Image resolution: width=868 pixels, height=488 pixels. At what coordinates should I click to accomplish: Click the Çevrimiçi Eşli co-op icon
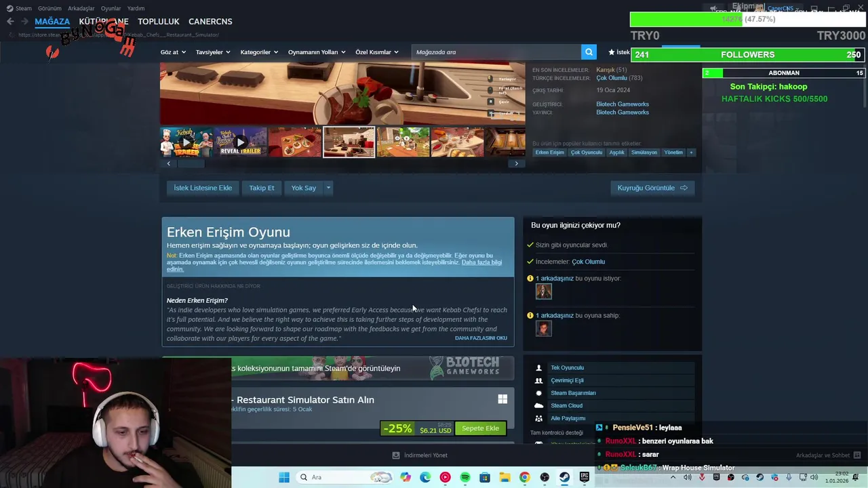(538, 380)
